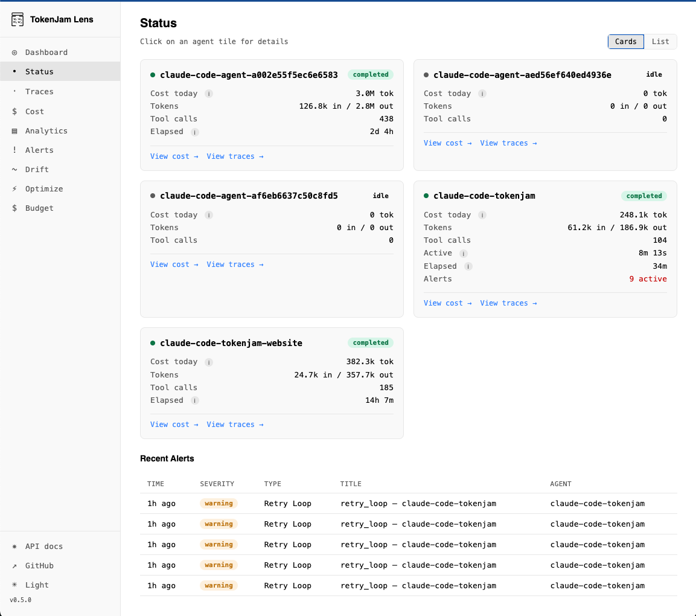Click the TIME column header in Recent Alerts
Image resolution: width=696 pixels, height=616 pixels.
coord(156,484)
